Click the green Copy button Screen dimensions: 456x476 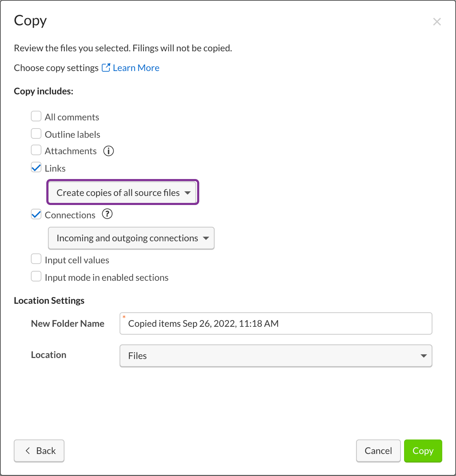[x=423, y=451]
